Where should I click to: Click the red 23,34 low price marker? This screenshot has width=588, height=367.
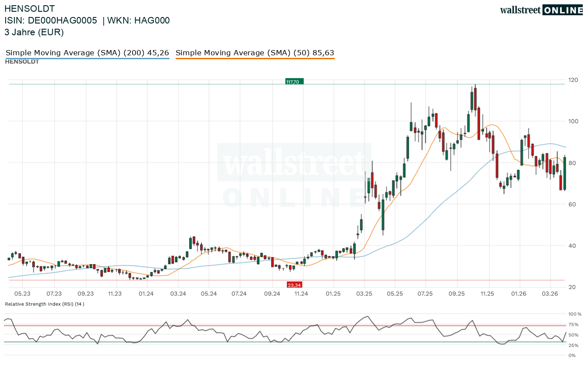coord(294,285)
